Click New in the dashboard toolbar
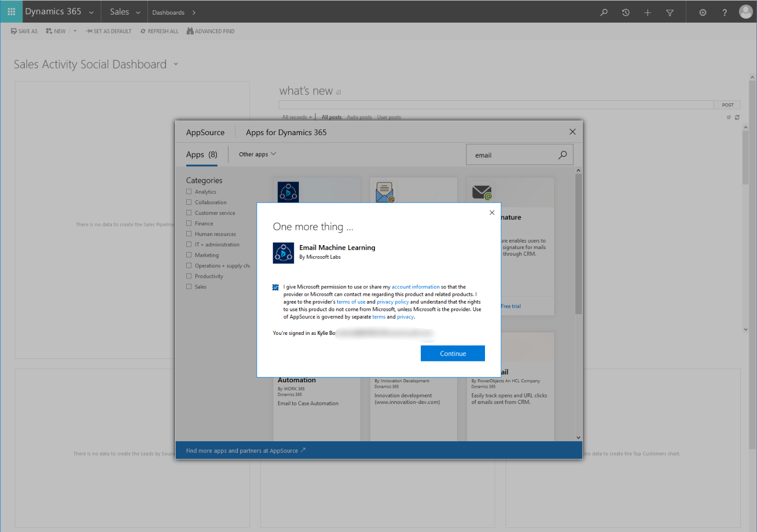The height and width of the screenshot is (532, 757). click(56, 31)
